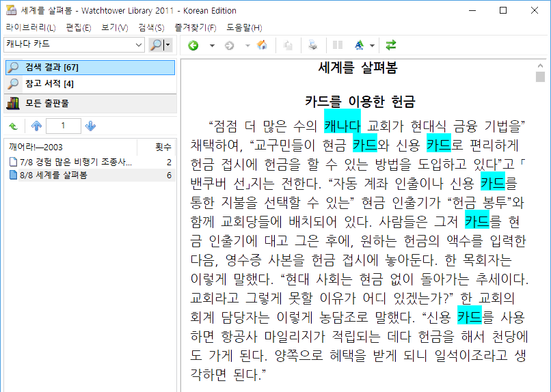The width and height of the screenshot is (551, 392).
Task: Open the 모든 출판물 panel
Action: pyautogui.click(x=90, y=103)
